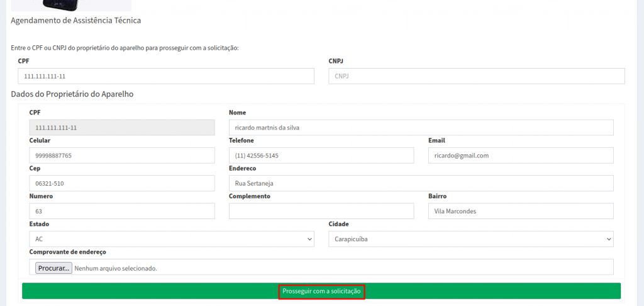This screenshot has height=306, width=644.
Task: Select the Numero field containing 63
Action: point(121,211)
